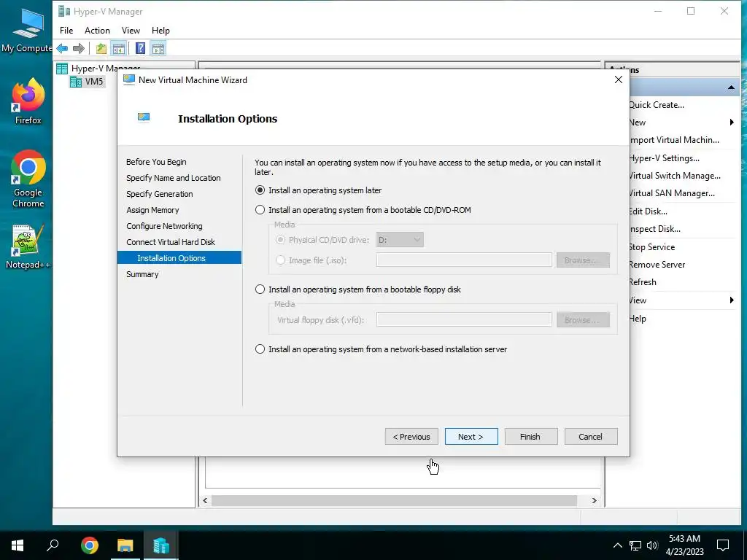
Task: Open File Explorer from the taskbar
Action: [125, 545]
